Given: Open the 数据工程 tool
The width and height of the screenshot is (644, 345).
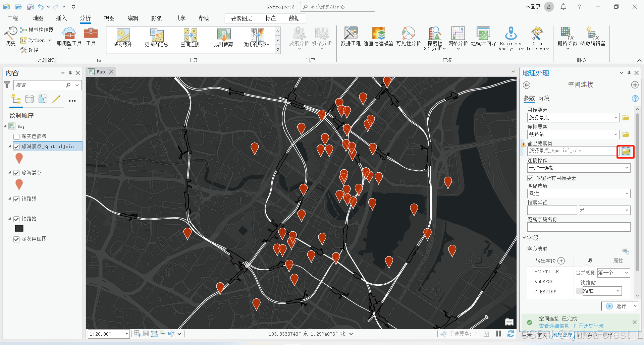Looking at the screenshot, I should 351,36.
